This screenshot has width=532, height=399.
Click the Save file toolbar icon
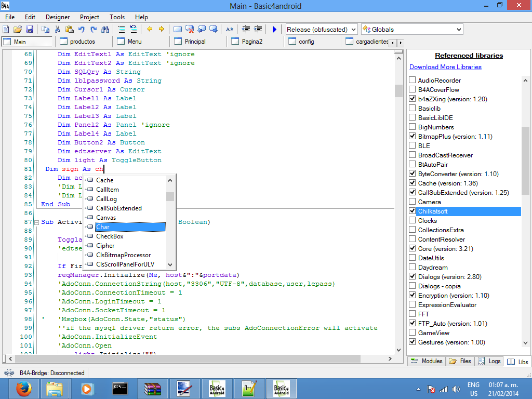click(30, 30)
